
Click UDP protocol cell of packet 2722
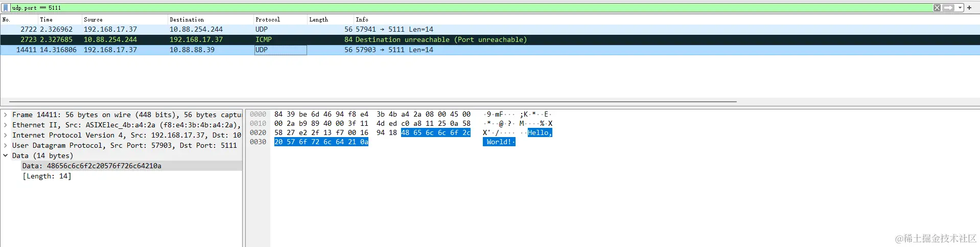(x=262, y=30)
